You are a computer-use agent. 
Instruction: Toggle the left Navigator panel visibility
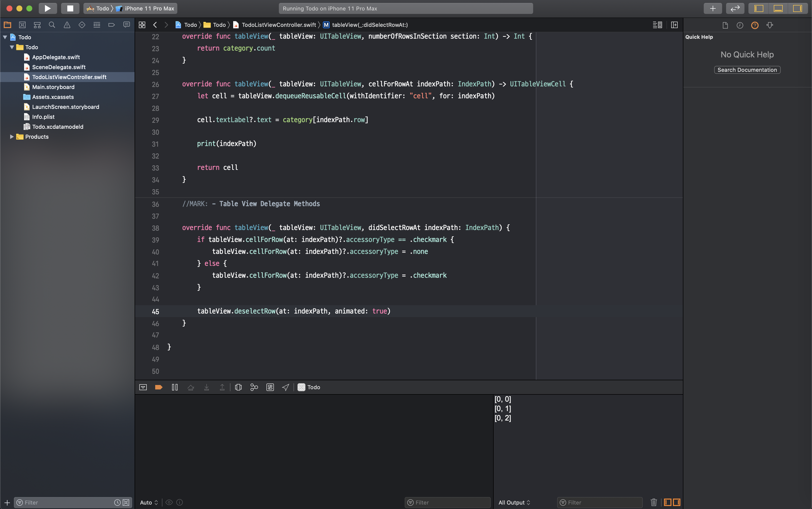pyautogui.click(x=759, y=8)
